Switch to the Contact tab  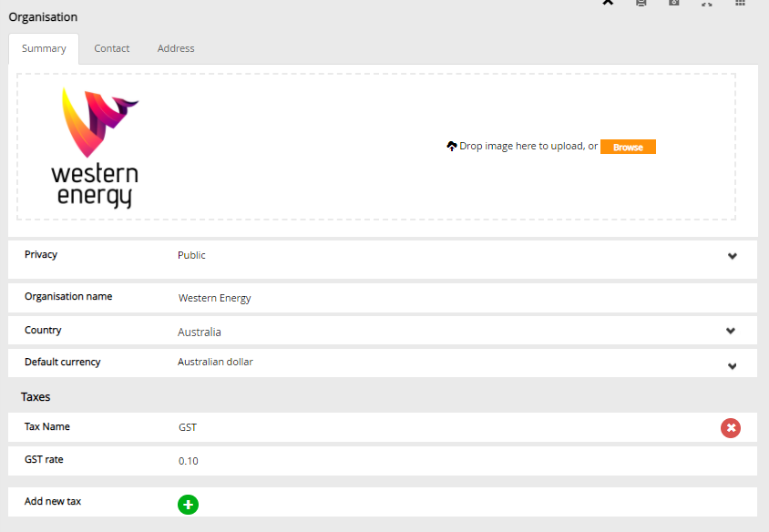point(112,48)
